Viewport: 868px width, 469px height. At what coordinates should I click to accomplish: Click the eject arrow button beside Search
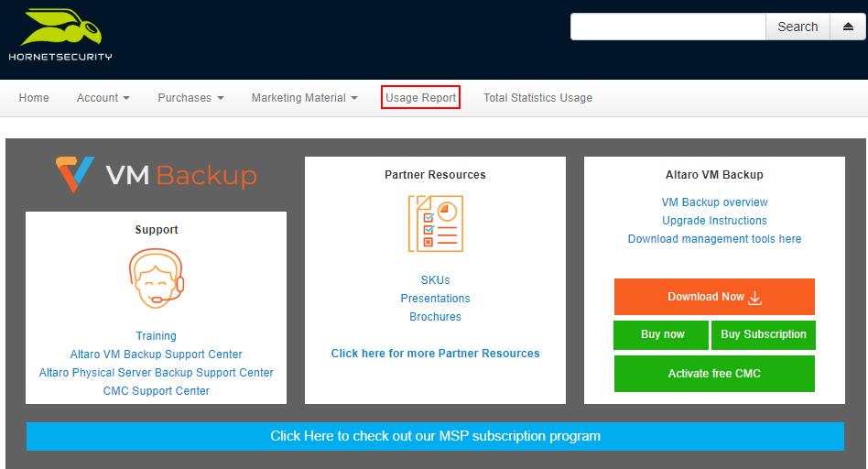pyautogui.click(x=848, y=27)
